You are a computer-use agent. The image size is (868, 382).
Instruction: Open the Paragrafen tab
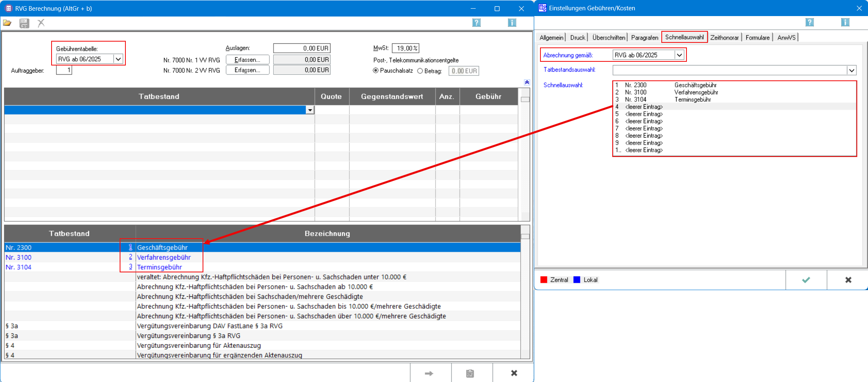coord(644,37)
